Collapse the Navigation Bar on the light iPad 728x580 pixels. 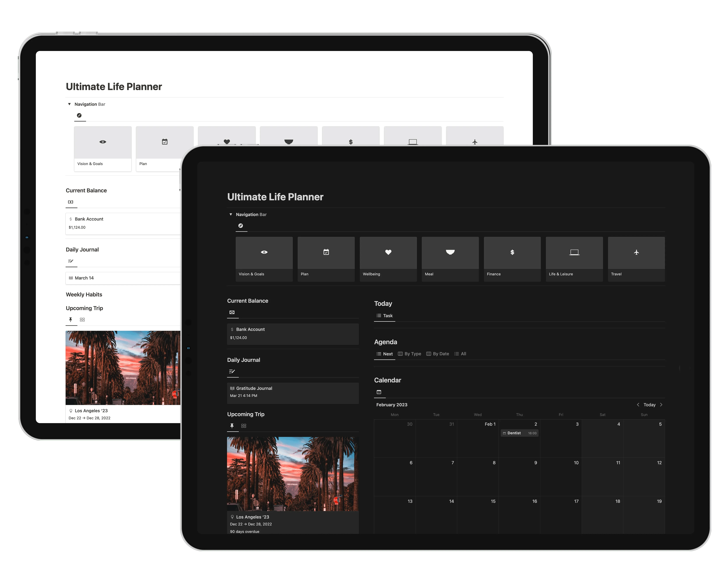coord(69,104)
